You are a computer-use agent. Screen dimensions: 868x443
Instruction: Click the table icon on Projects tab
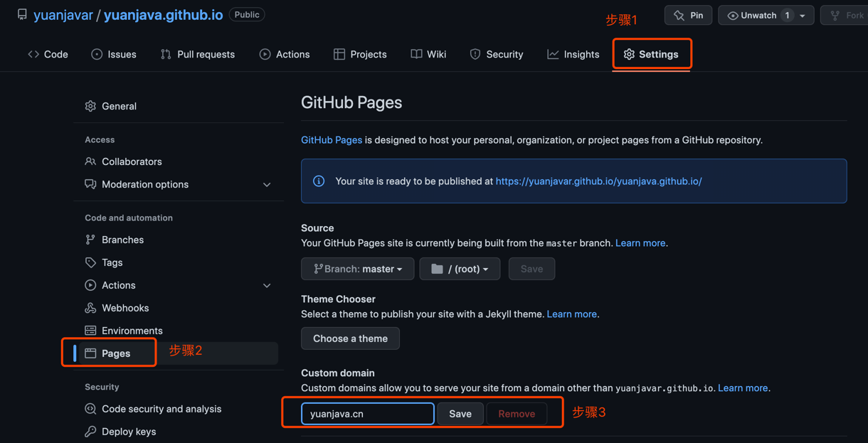pos(339,54)
